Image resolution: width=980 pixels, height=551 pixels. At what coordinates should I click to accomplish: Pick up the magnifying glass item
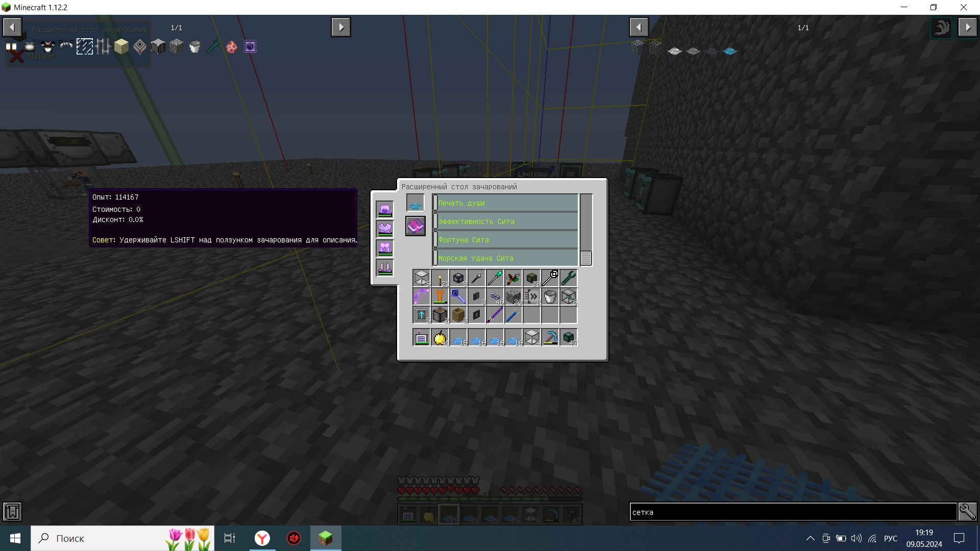point(477,279)
